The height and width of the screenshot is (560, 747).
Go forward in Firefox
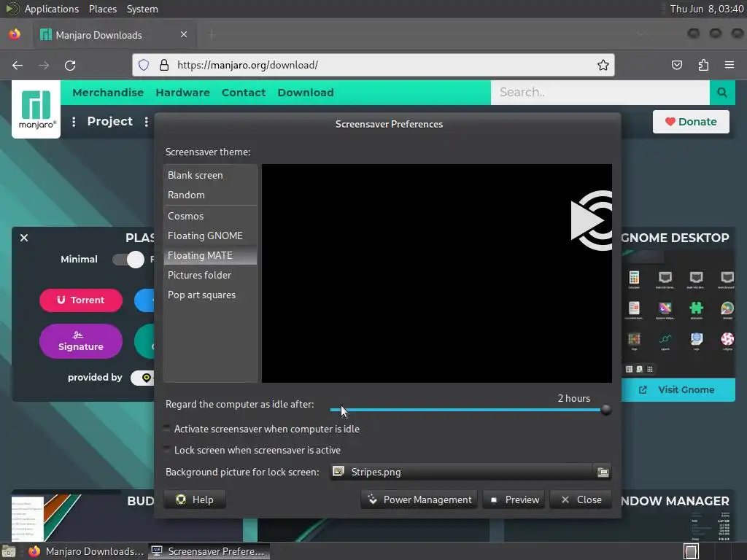tap(44, 65)
